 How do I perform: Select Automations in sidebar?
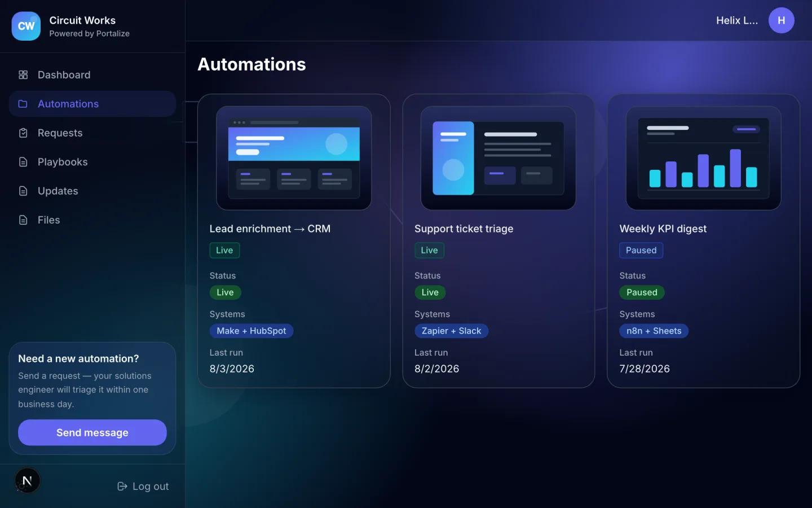92,104
